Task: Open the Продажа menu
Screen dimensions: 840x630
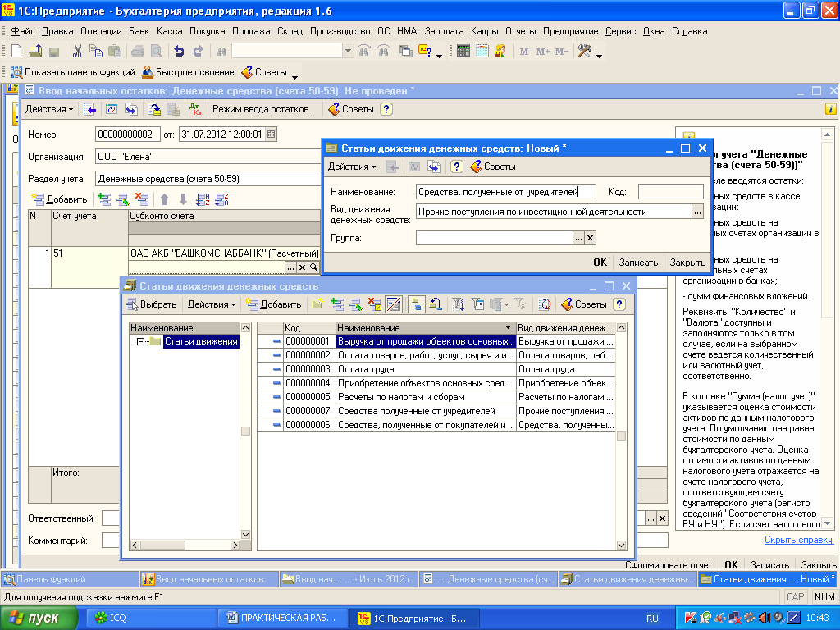Action: click(x=251, y=31)
